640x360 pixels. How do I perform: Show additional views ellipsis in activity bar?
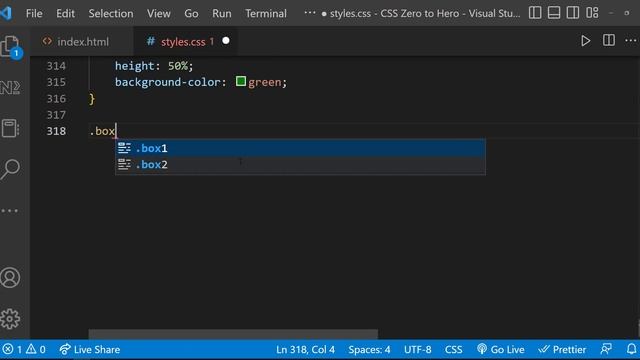pyautogui.click(x=10, y=211)
